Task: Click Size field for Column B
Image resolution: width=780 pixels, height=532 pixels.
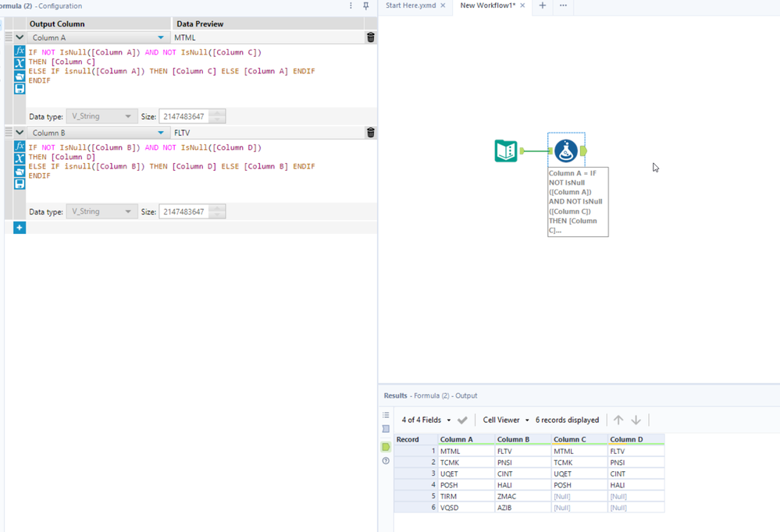Action: (184, 212)
